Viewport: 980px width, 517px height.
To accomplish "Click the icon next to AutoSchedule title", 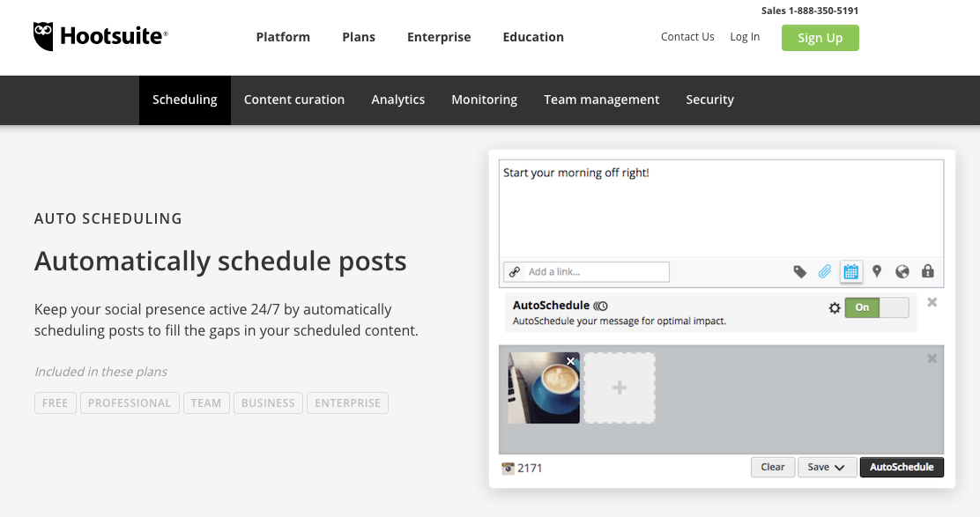I will [x=601, y=306].
